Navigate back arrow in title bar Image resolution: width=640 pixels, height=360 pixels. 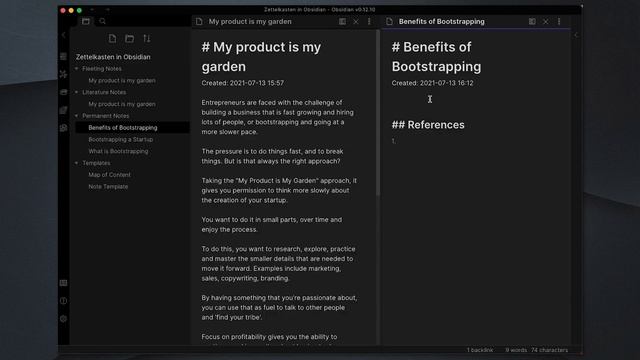(92, 10)
